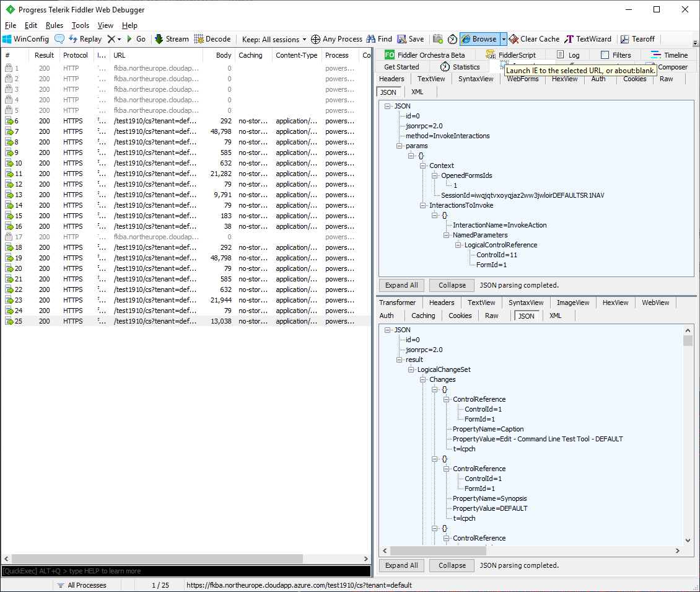Viewport: 700px width, 592px height.
Task: Click response Collapse button
Action: click(452, 565)
